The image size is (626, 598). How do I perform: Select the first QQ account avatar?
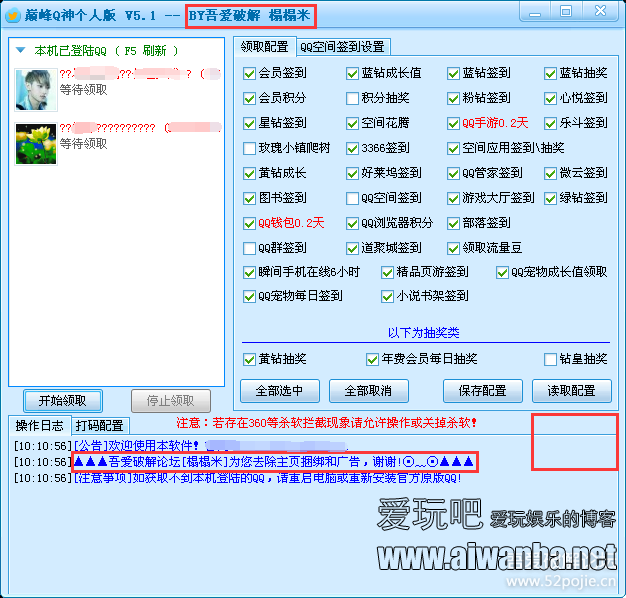click(36, 90)
